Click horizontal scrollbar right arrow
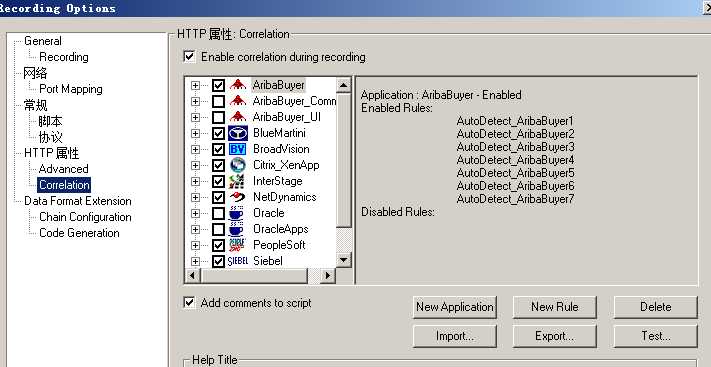This screenshot has height=367, width=711. coord(327,275)
